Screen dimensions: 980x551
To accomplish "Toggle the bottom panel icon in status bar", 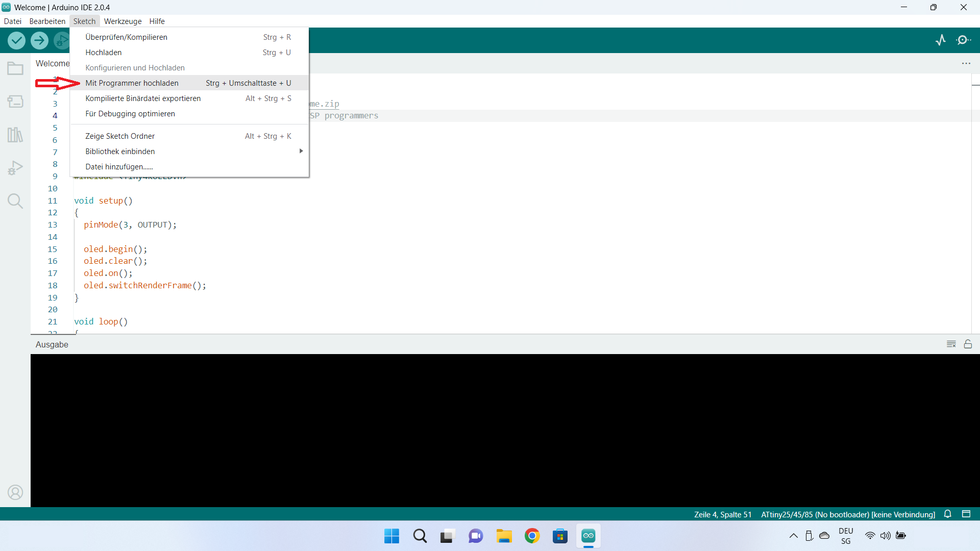I will point(966,514).
